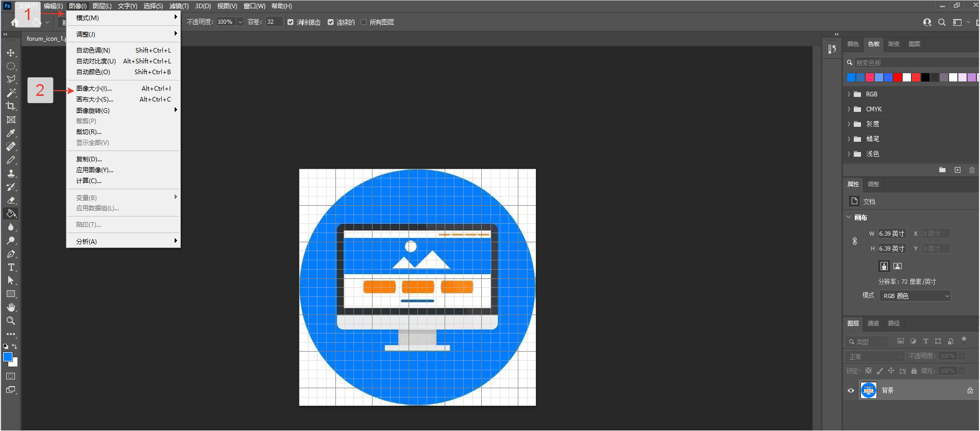This screenshot has height=431, width=980.
Task: Toggle Quick Mask mode
Action: coord(11,376)
